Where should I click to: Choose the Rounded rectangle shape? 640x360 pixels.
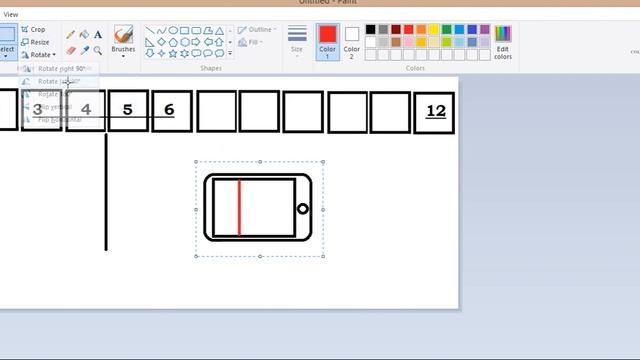tap(196, 31)
